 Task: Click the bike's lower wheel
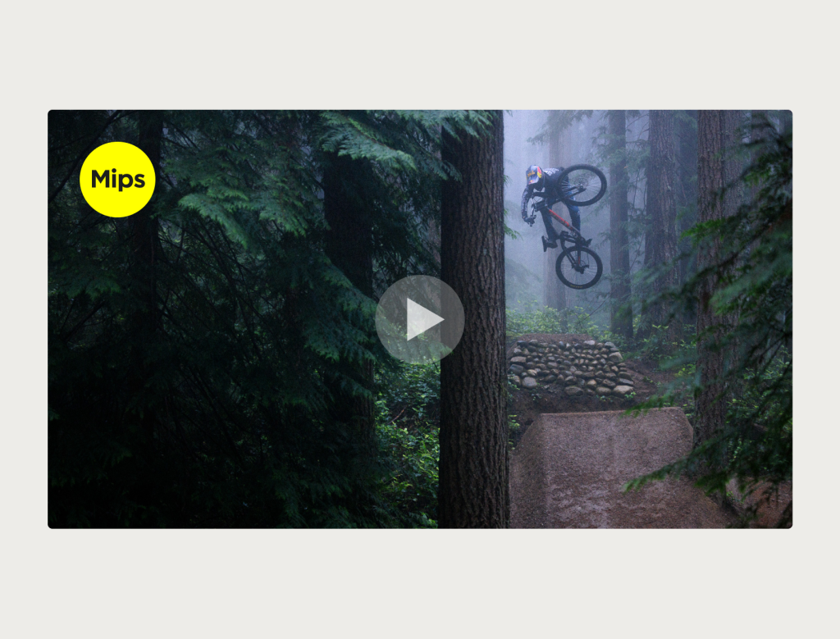point(578,267)
